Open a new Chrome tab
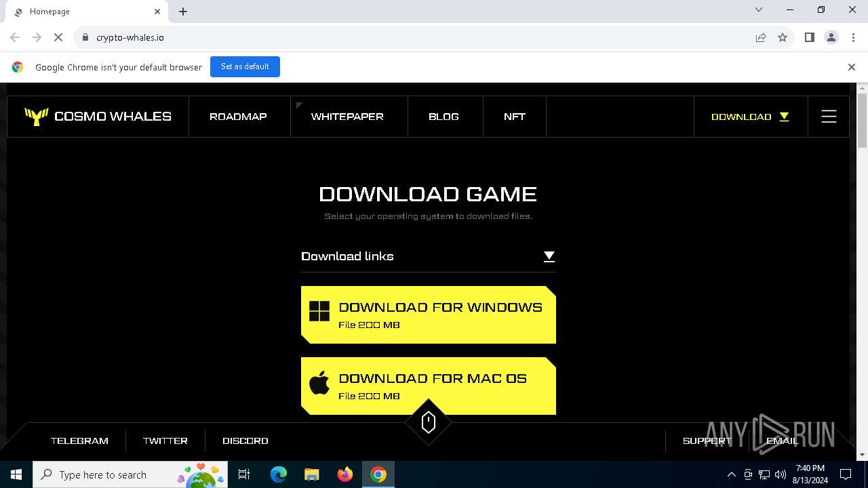 click(x=183, y=12)
